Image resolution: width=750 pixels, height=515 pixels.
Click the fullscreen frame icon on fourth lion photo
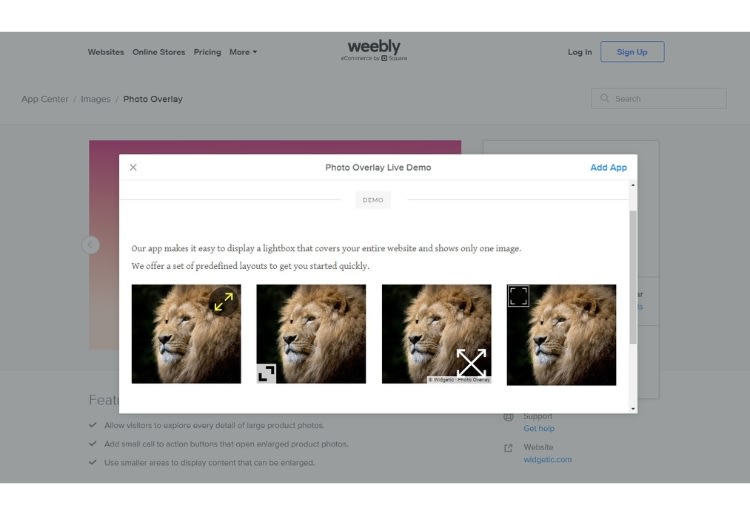518,296
